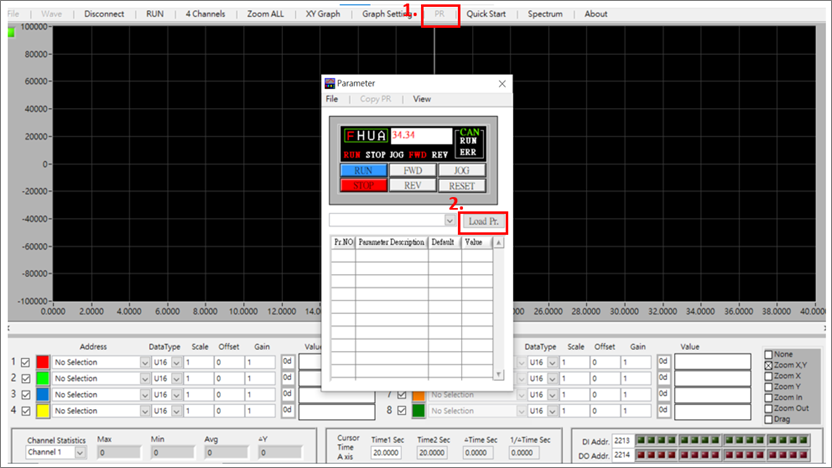Click the 0d format button for channel 1

click(288, 362)
